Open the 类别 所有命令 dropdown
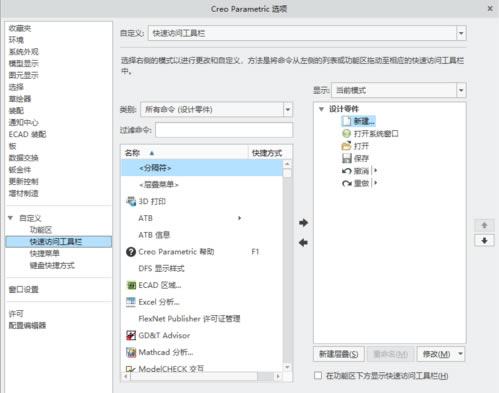 [x=288, y=110]
